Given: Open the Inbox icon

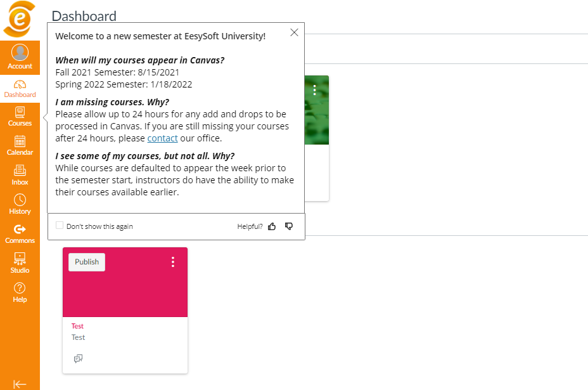Looking at the screenshot, I should point(20,175).
